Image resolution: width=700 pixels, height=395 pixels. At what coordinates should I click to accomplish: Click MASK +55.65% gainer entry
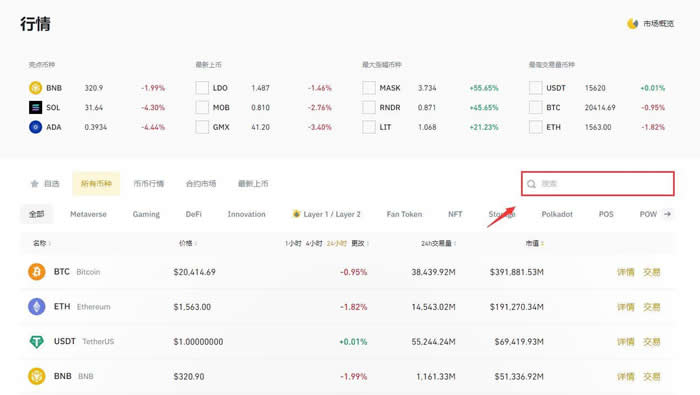[430, 88]
